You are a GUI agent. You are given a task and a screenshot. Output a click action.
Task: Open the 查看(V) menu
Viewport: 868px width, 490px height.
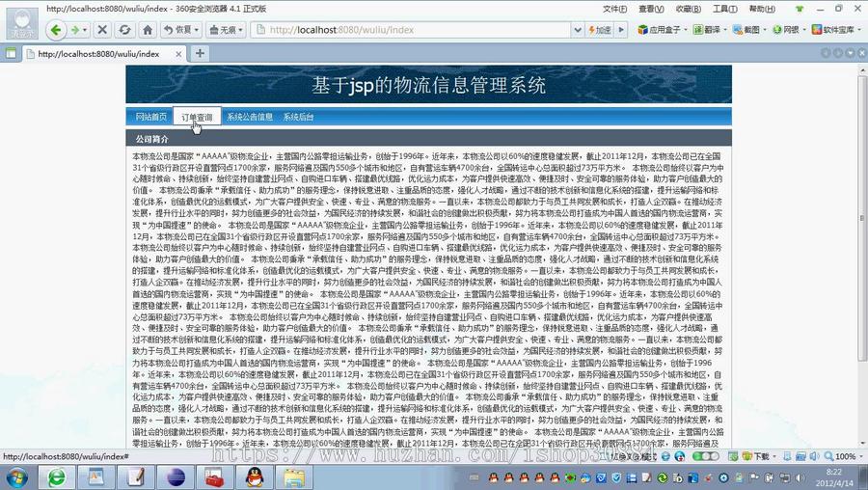pos(651,9)
